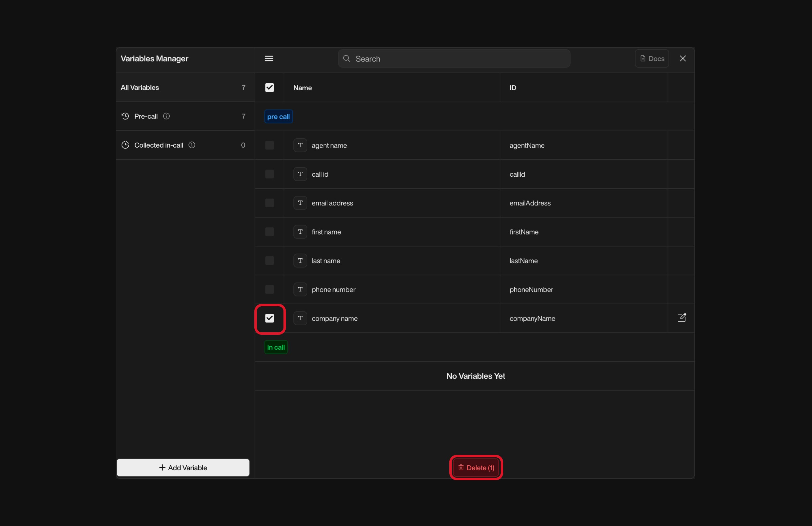Open the hamburger menu in the header
Viewport: 812px width, 526px height.
269,58
